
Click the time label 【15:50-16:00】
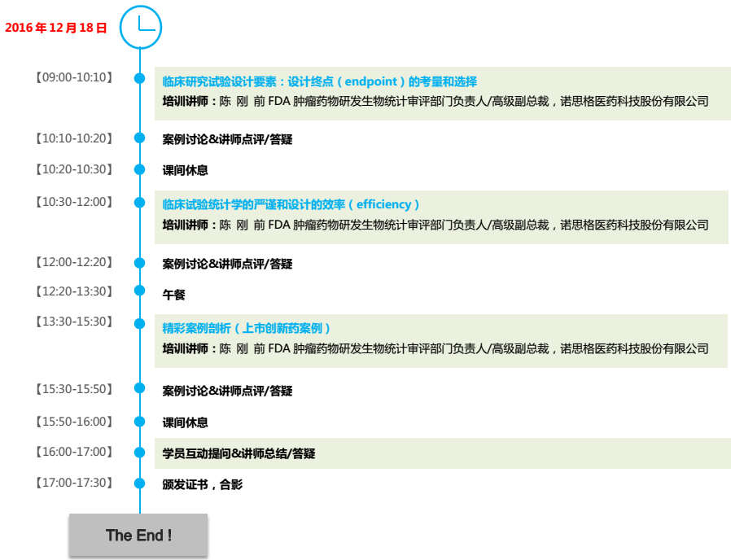pyautogui.click(x=75, y=422)
